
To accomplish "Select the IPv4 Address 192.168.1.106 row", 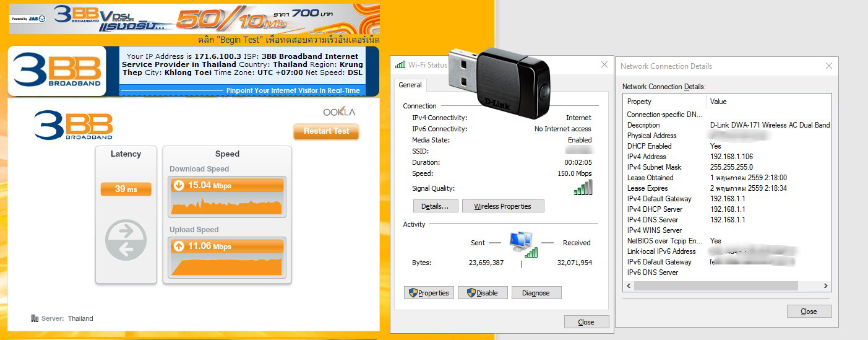I will tap(728, 157).
